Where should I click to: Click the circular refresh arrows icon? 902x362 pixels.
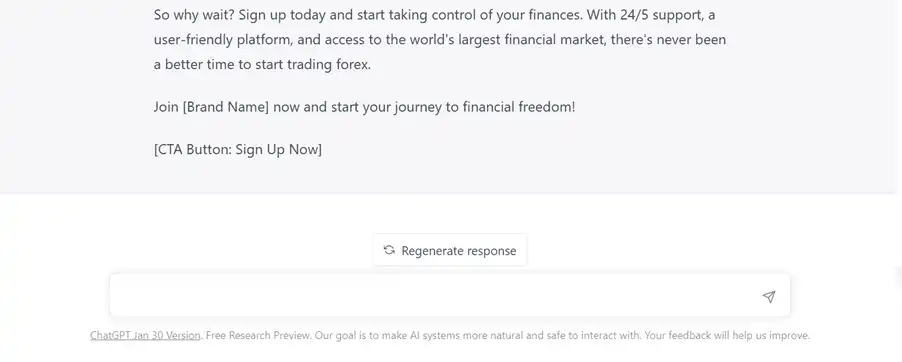pyautogui.click(x=389, y=250)
